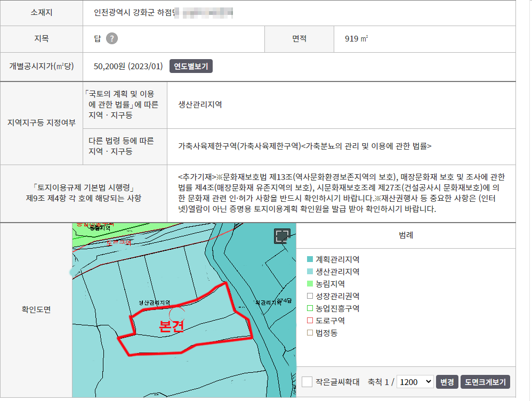Click the red circle marker on the map
The height and width of the screenshot is (401, 532).
point(176,315)
